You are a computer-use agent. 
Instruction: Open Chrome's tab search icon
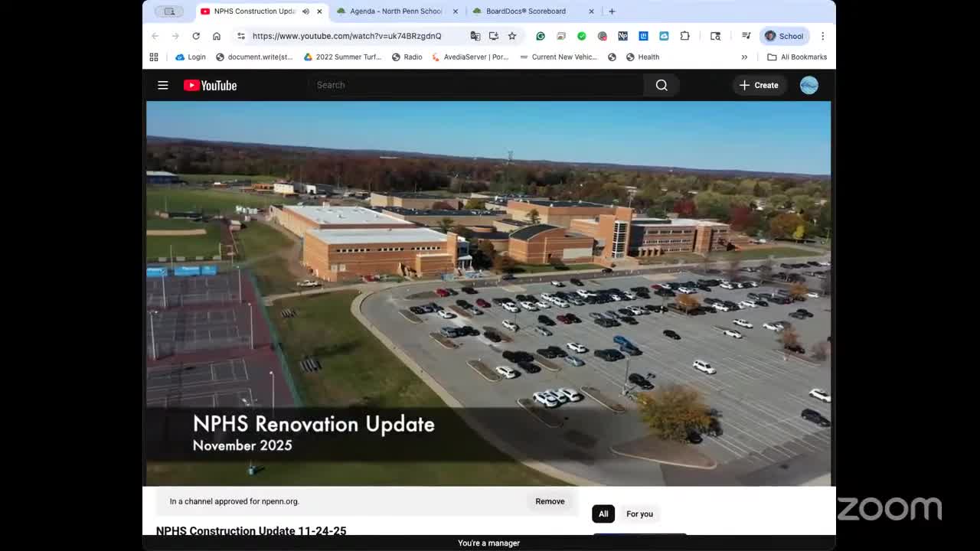point(715,36)
